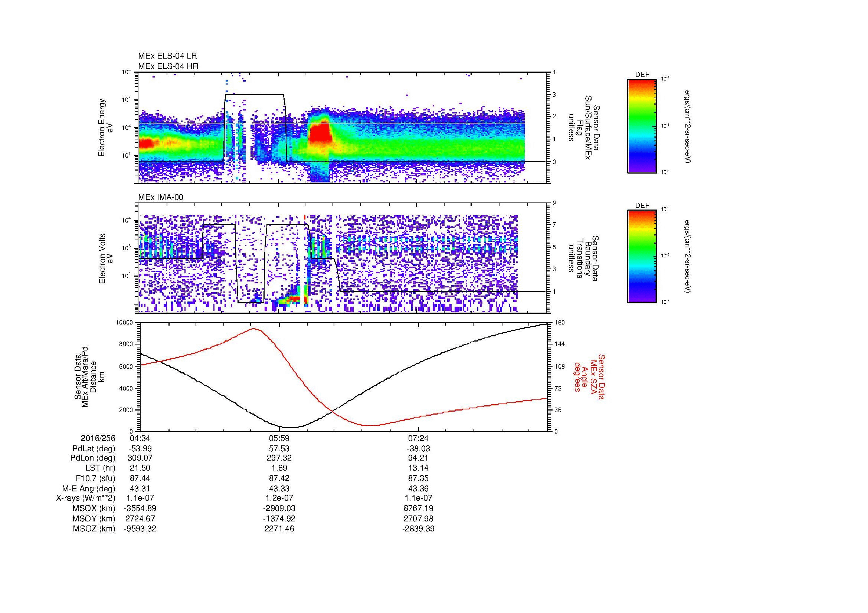The width and height of the screenshot is (868, 613).
Task: Click the PdLat value '-53.99'
Action: click(x=140, y=449)
